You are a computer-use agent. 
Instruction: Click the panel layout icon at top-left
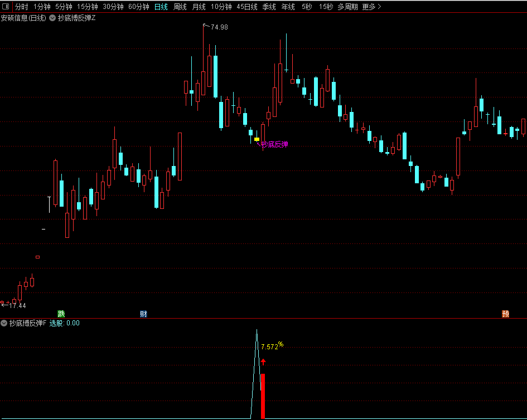click(x=6, y=7)
